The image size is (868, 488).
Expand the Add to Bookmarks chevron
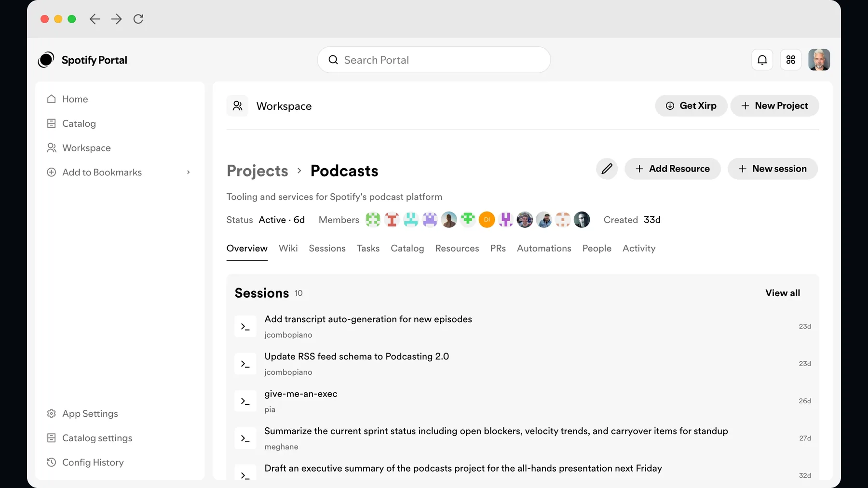pyautogui.click(x=189, y=172)
